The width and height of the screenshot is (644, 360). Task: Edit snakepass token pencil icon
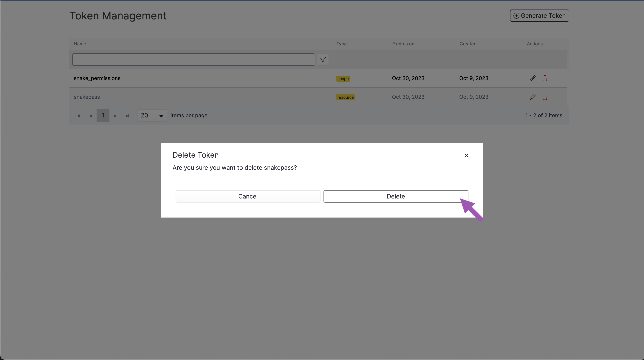532,97
